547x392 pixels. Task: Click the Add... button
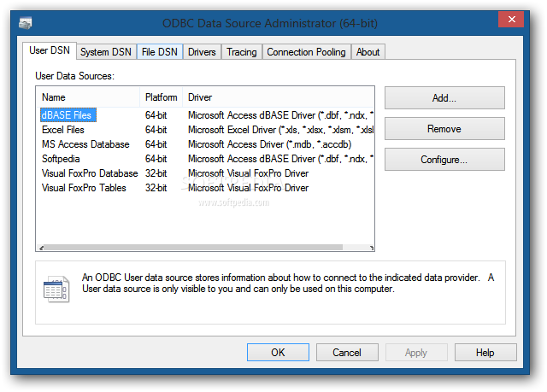tap(444, 98)
